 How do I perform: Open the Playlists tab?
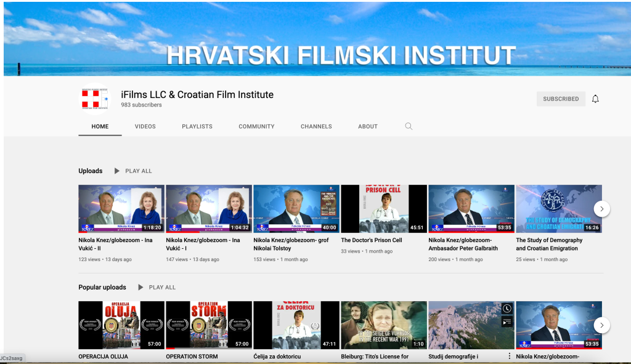197,126
